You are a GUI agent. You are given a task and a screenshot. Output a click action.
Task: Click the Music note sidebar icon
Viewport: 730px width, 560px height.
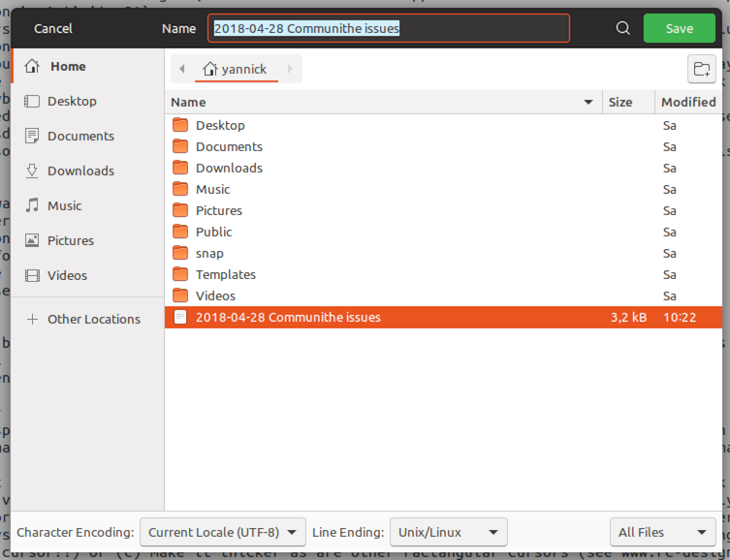pos(32,205)
